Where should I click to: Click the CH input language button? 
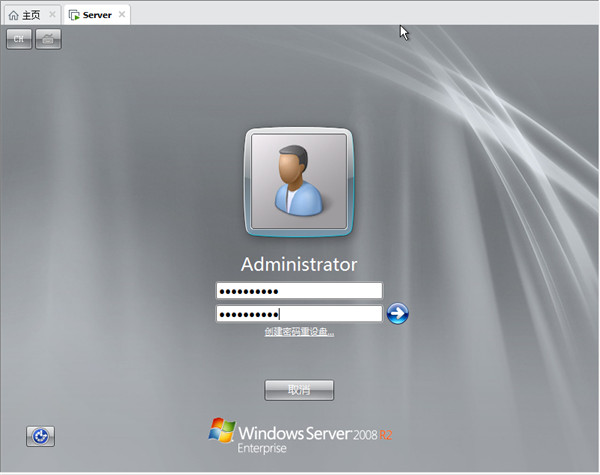tap(19, 39)
